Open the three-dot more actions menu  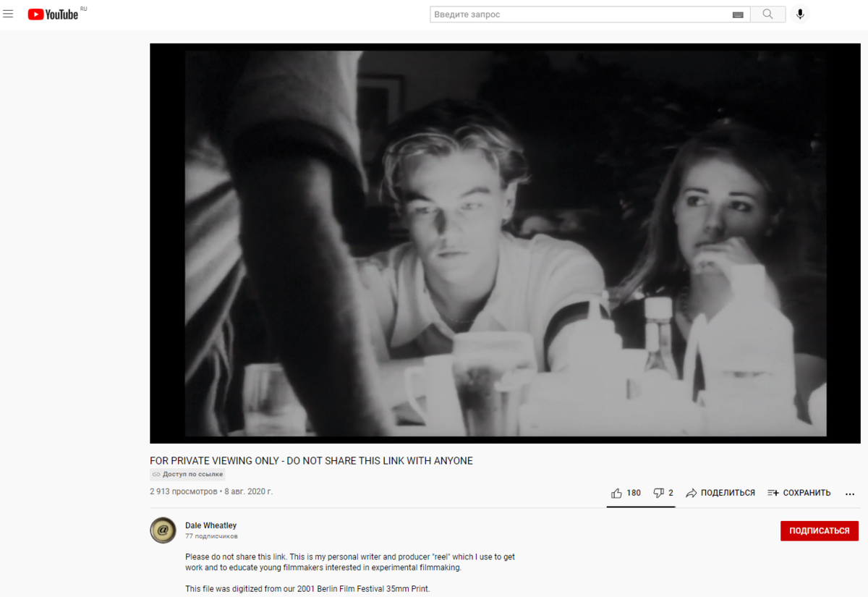point(850,494)
